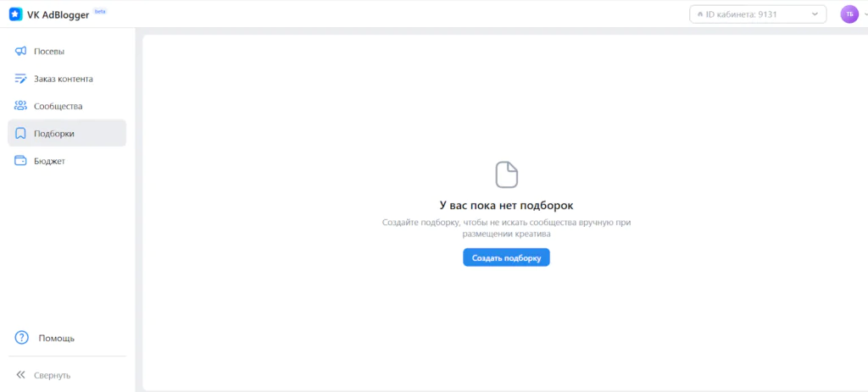Click the Подборки bookmark icon
This screenshot has width=868, height=392.
[x=20, y=133]
